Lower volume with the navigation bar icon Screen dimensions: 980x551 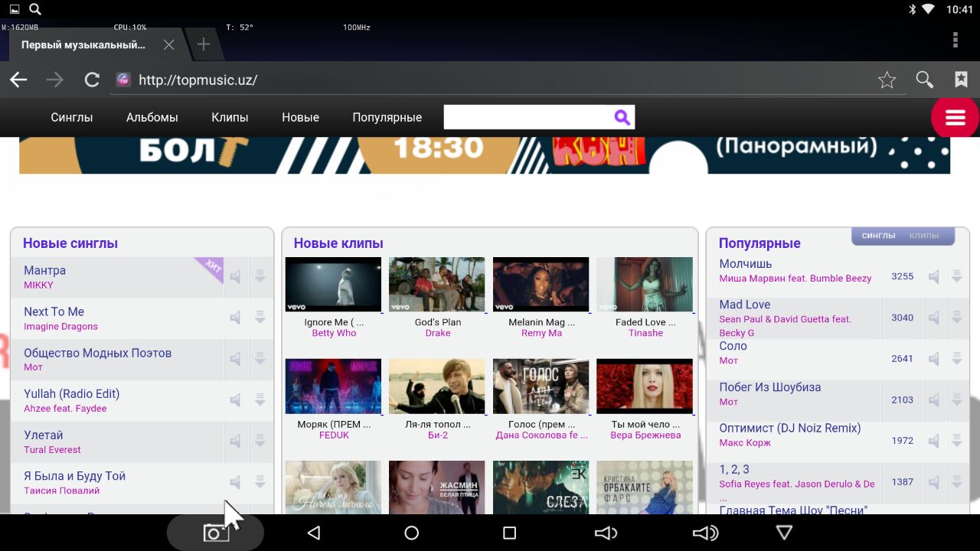coord(606,533)
